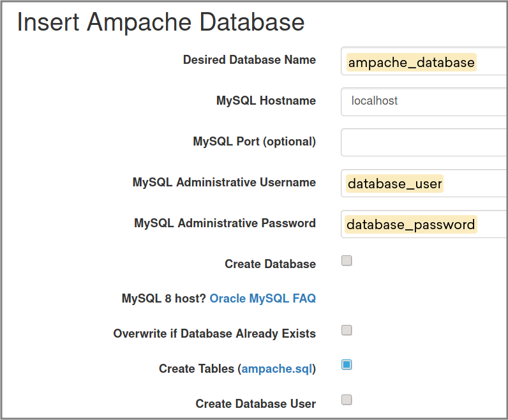Focus the MySQL Administrative Username field

(x=424, y=183)
